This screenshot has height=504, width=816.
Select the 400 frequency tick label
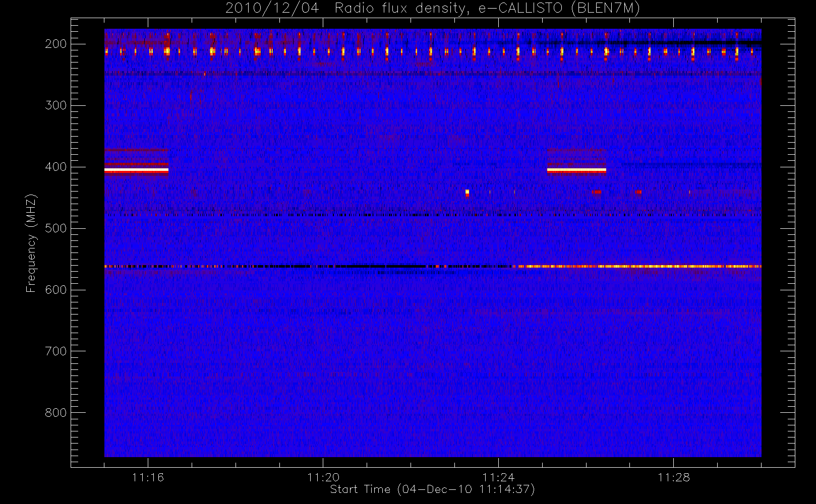click(x=56, y=167)
